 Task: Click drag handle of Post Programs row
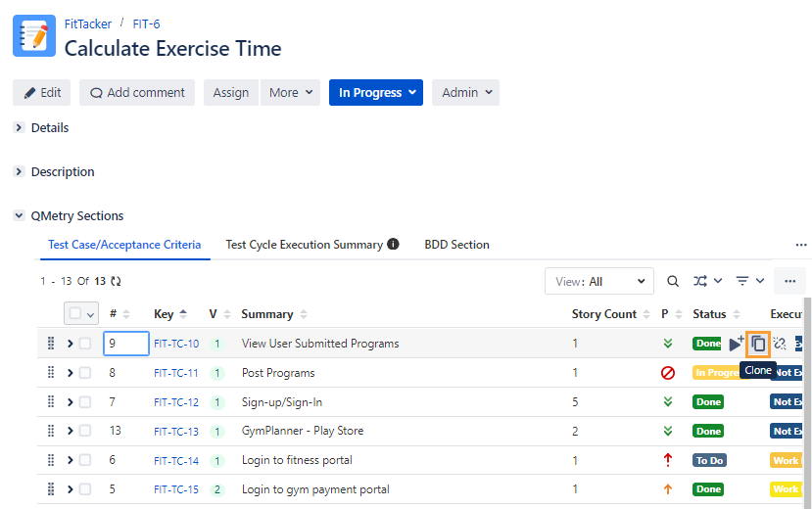tap(51, 372)
